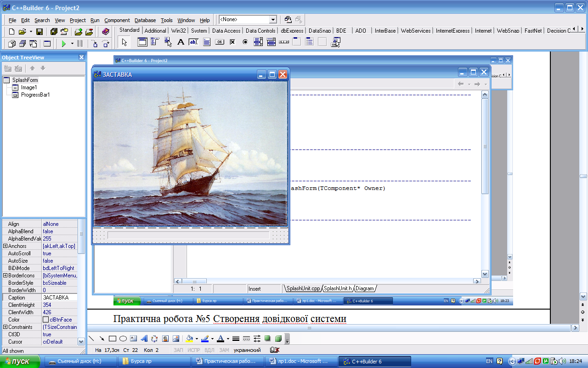Image resolution: width=588 pixels, height=368 pixels.
Task: Select the WordArt icon in drawing toolbar
Action: tap(144, 339)
